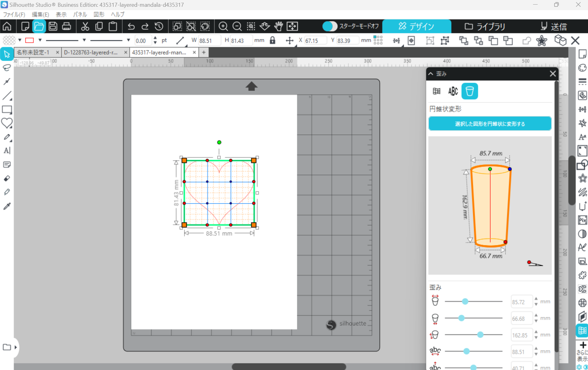The width and height of the screenshot is (588, 370).
Task: Create a new document
Action: point(25,26)
